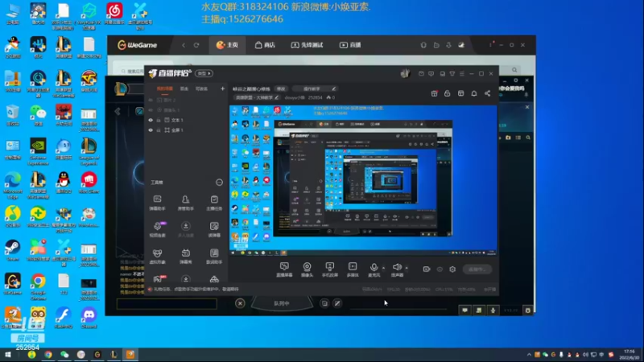Click the back chevron in League client

pyautogui.click(x=118, y=111)
